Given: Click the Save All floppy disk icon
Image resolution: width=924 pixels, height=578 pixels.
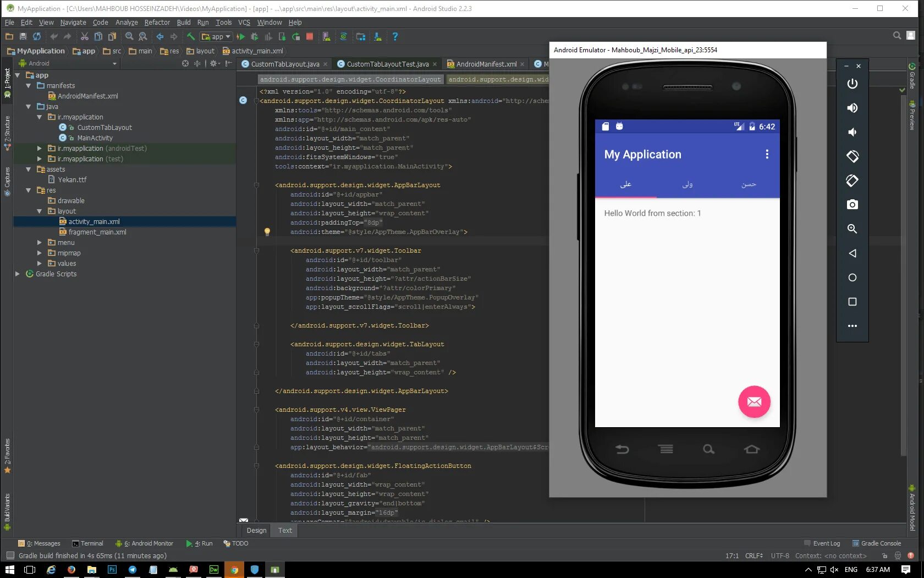Looking at the screenshot, I should pyautogui.click(x=23, y=36).
